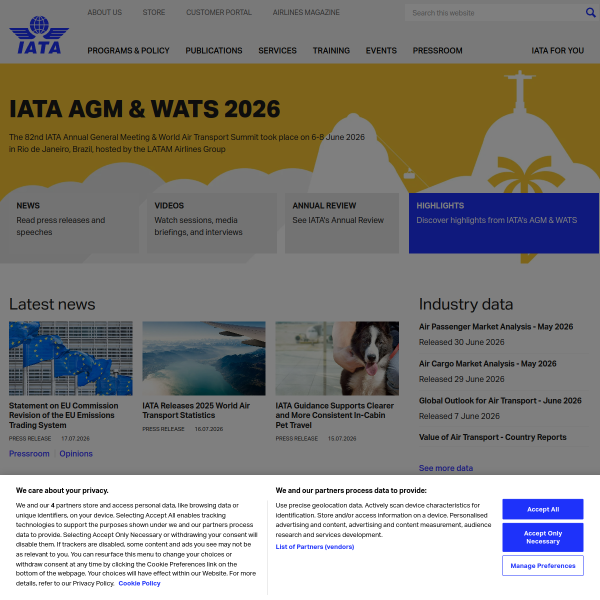The height and width of the screenshot is (600, 600).
Task: Open airplane wing news thumbnail
Action: 204,358
